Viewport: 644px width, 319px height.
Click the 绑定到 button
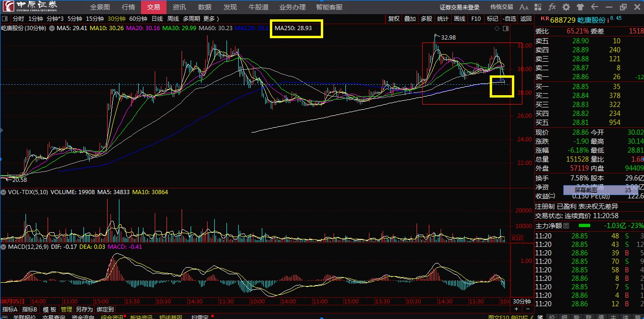[x=105, y=310]
